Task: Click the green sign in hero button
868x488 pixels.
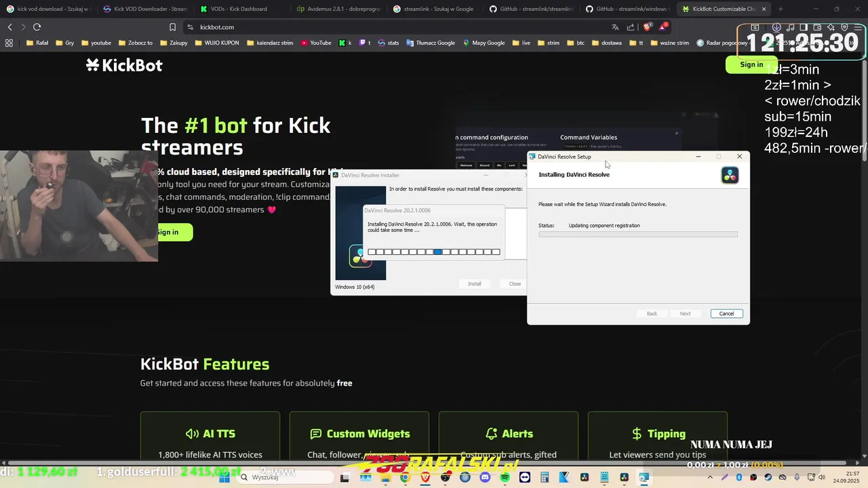Action: (175, 232)
